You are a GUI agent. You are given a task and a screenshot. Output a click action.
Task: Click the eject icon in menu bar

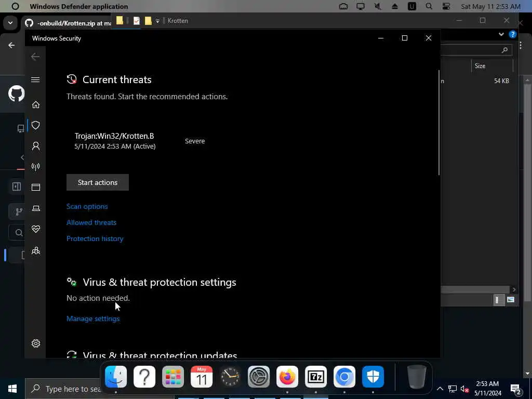tap(395, 6)
